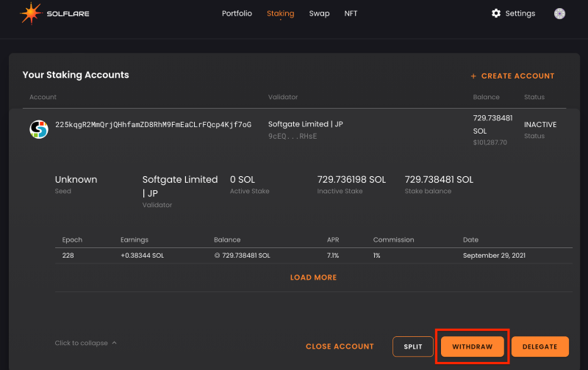This screenshot has width=588, height=370.
Task: Click the Delegate button
Action: pyautogui.click(x=540, y=347)
